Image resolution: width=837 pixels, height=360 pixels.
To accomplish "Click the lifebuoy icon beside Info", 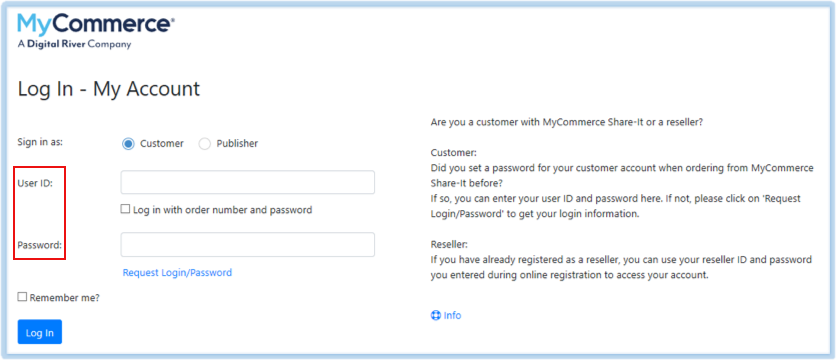I will pos(436,315).
